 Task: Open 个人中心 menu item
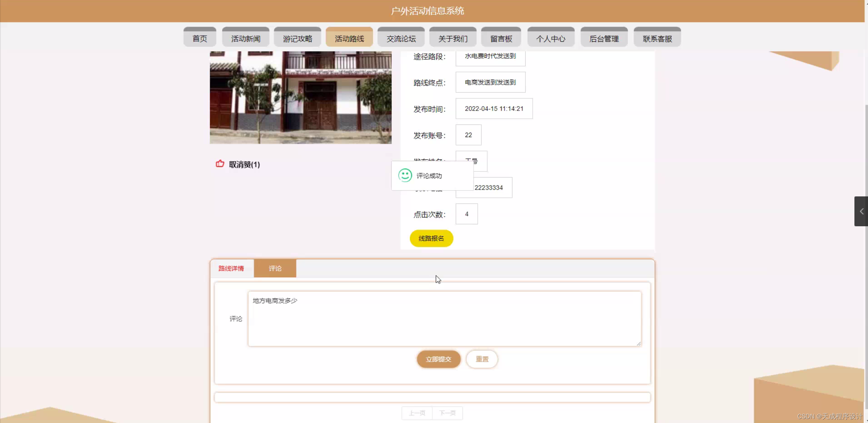(x=550, y=38)
